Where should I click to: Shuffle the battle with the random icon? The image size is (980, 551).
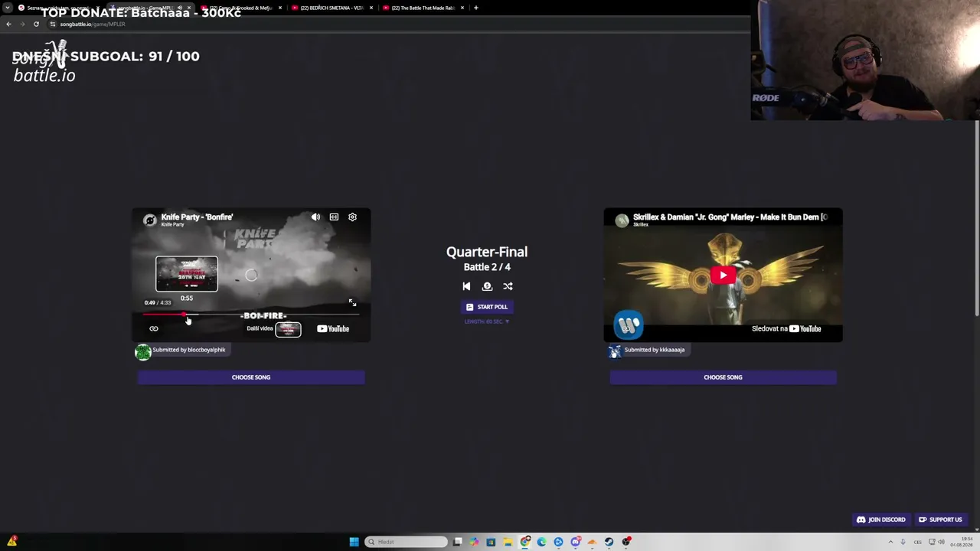508,286
